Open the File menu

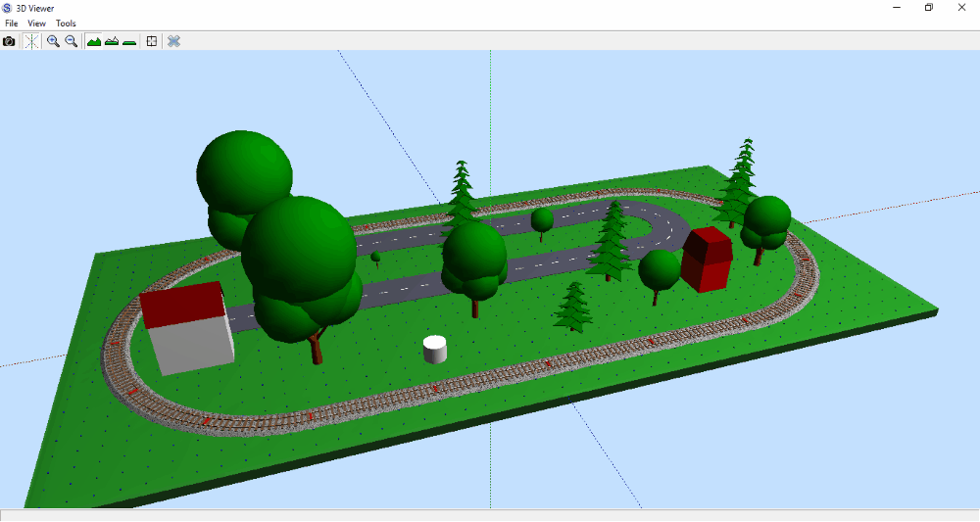11,24
